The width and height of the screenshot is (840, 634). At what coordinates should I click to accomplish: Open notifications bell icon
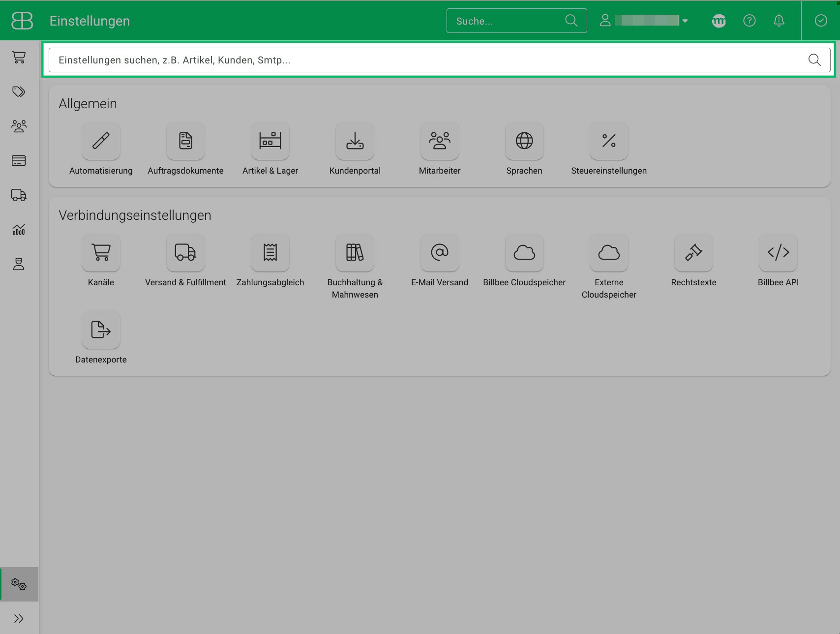point(779,21)
